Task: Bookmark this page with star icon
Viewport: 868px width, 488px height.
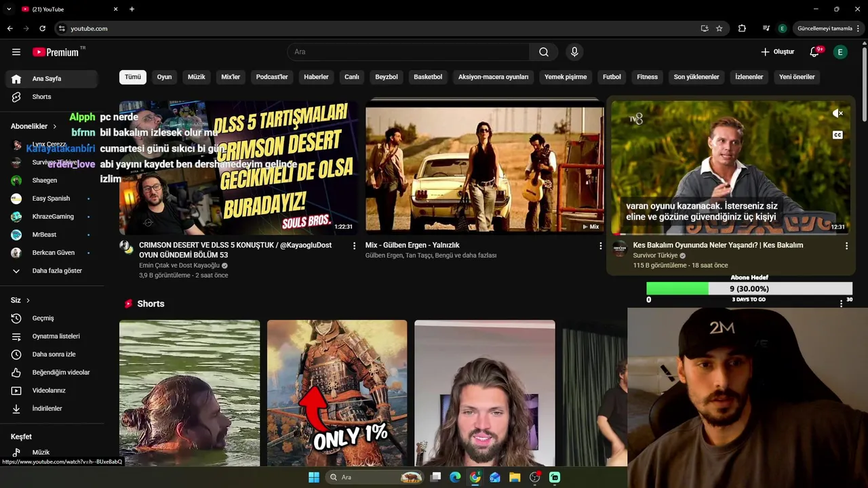Action: point(719,28)
